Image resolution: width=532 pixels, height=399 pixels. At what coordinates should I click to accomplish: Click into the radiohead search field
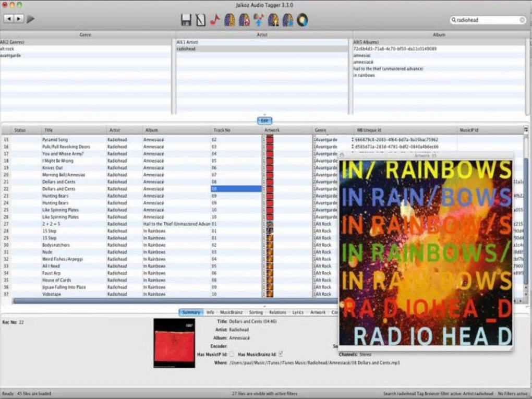click(488, 20)
